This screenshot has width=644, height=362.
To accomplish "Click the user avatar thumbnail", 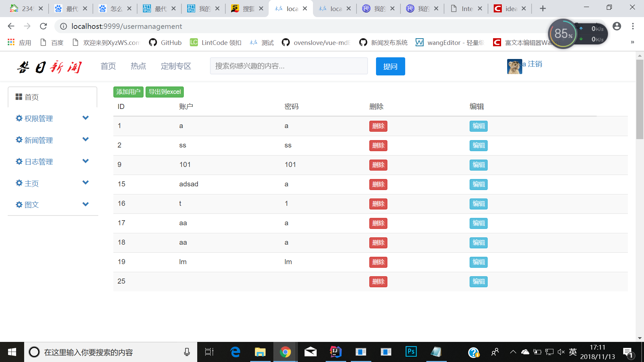I will 514,66.
